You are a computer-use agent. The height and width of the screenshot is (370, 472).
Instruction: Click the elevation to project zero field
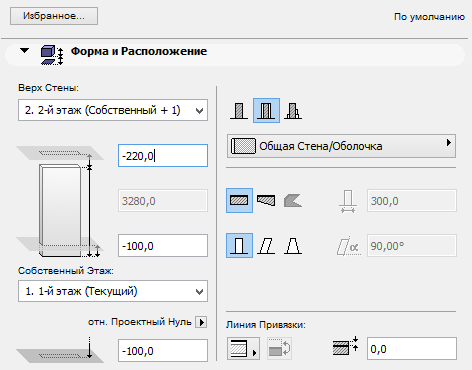pos(163,350)
